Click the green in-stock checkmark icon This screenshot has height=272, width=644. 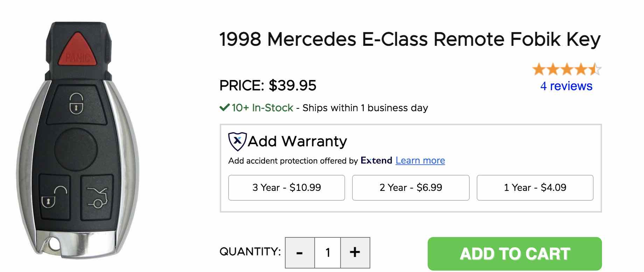(x=224, y=107)
